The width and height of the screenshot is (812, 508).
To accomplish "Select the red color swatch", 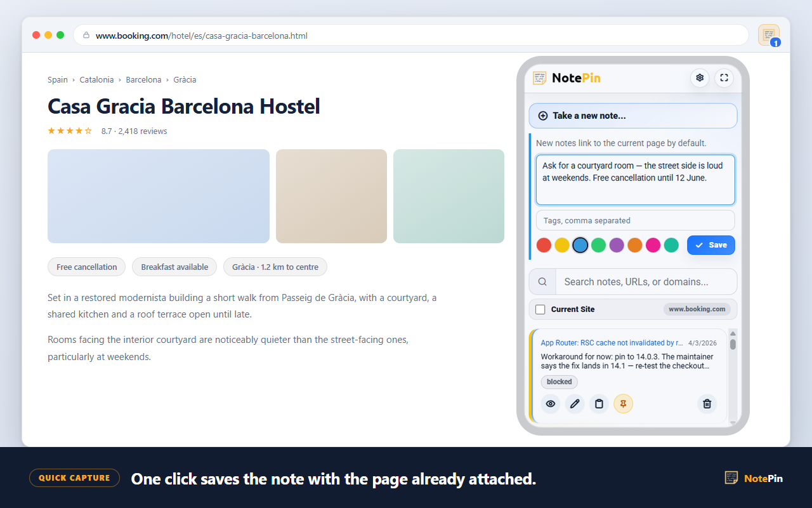I will (544, 245).
